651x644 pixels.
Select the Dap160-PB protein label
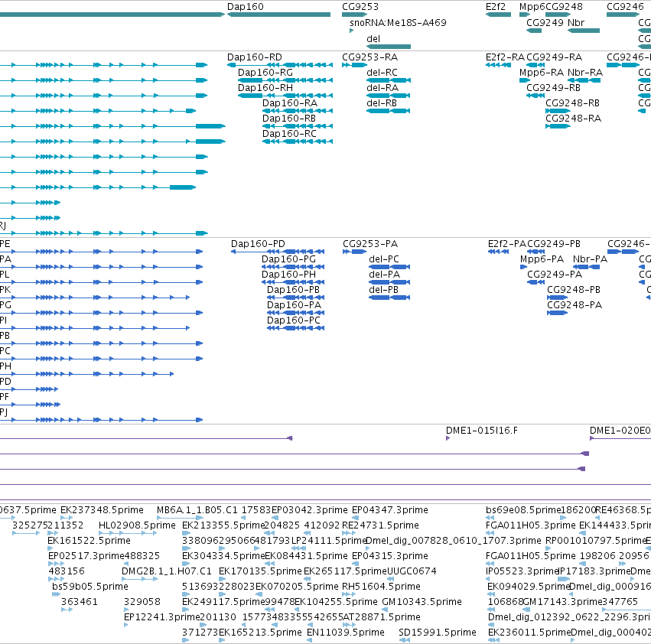pos(293,290)
